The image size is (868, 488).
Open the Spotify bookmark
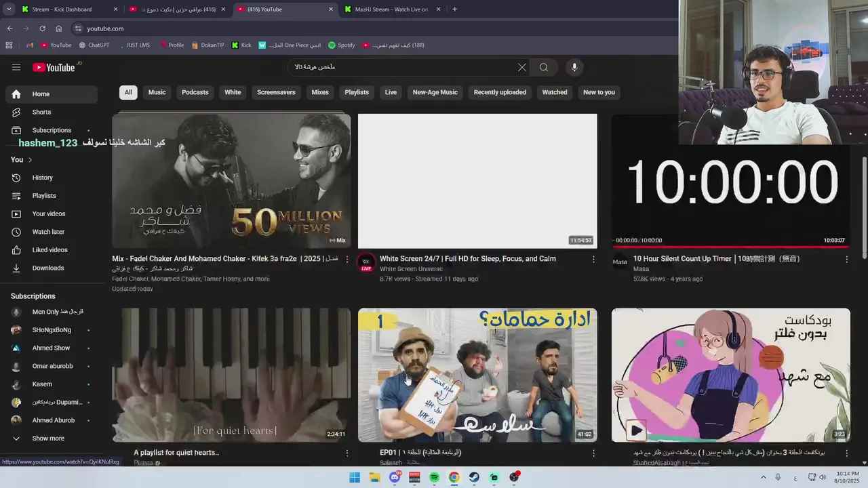pos(342,45)
